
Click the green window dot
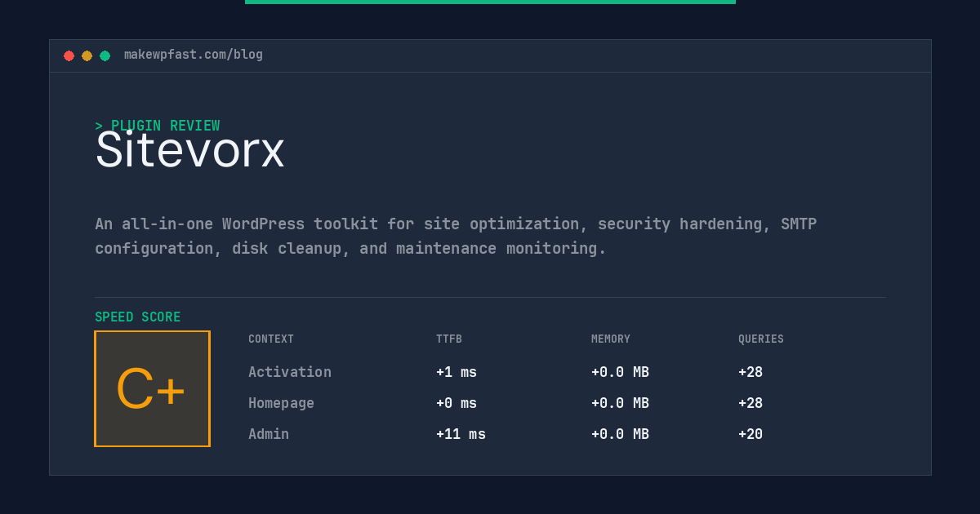tap(105, 55)
